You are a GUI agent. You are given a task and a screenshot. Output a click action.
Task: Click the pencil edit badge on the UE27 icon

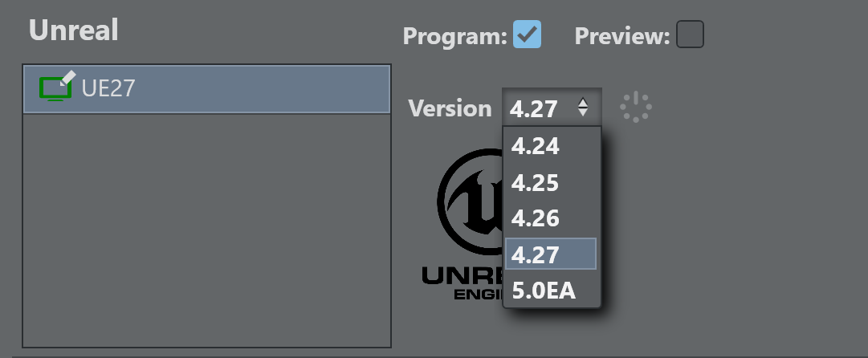coord(69,77)
